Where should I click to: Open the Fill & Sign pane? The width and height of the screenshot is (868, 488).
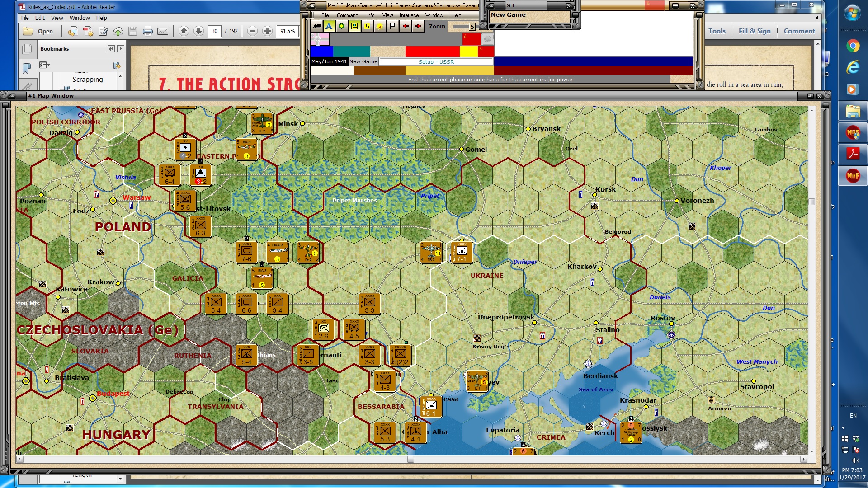click(755, 31)
